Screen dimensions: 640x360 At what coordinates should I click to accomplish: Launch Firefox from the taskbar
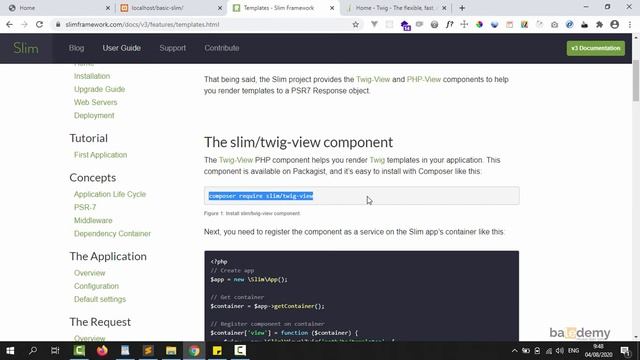[102, 351]
